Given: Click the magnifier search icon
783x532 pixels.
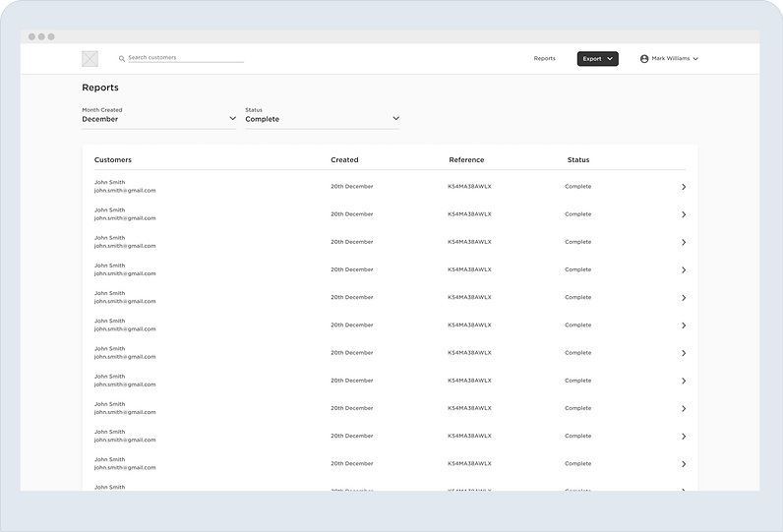Looking at the screenshot, I should coord(121,59).
